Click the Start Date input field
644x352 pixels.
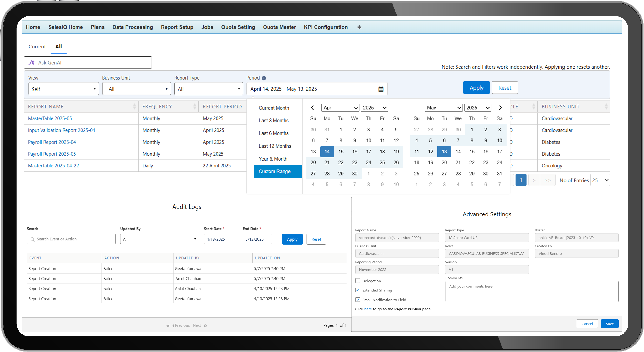218,239
